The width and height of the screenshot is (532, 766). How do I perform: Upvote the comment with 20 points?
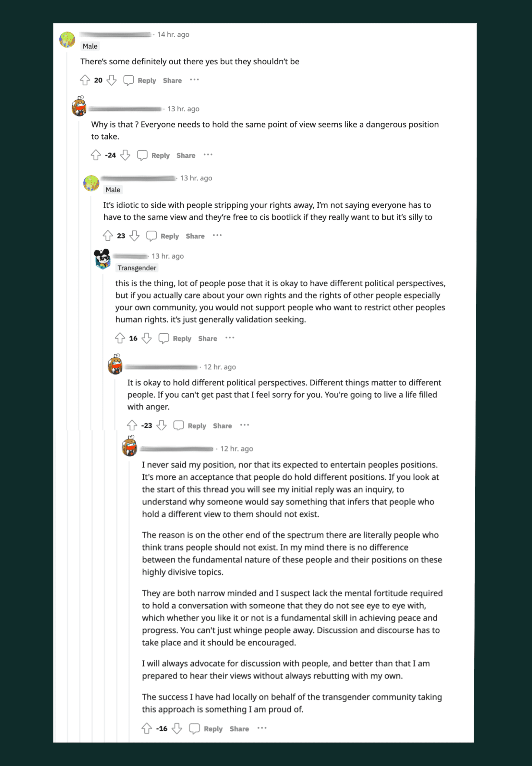coord(85,80)
